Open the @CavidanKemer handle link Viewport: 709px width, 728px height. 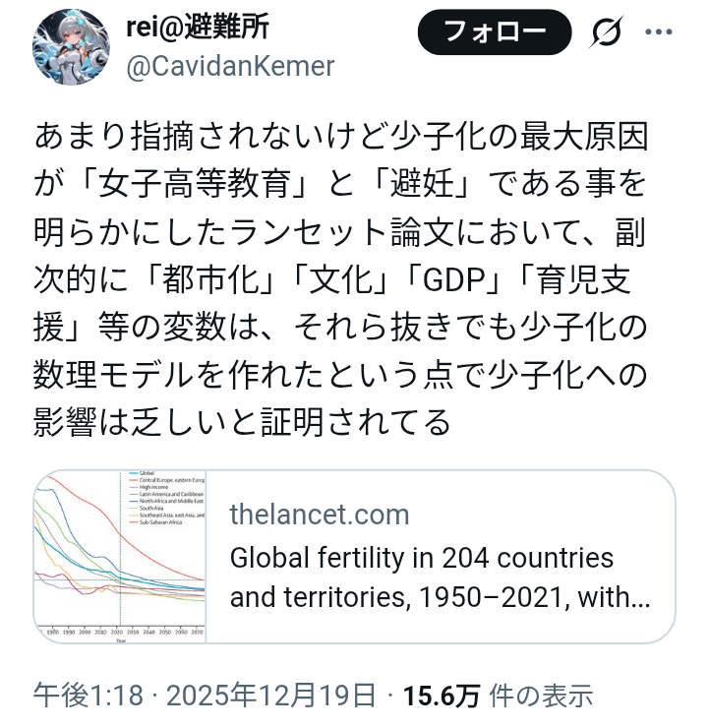pos(230,66)
